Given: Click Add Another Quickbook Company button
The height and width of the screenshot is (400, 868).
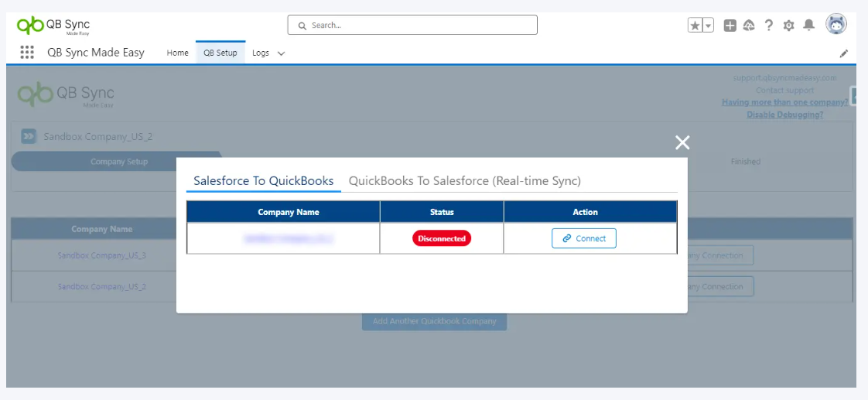Looking at the screenshot, I should point(435,321).
